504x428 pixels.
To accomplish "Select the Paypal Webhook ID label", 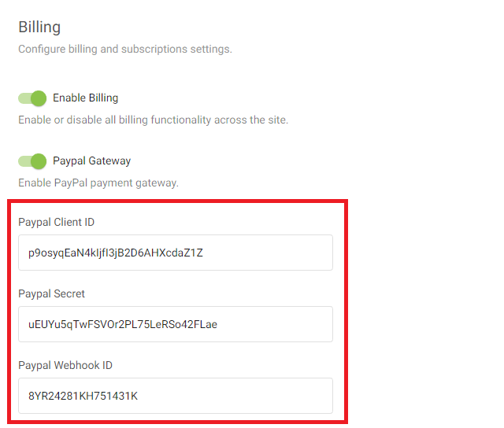I will [x=65, y=365].
